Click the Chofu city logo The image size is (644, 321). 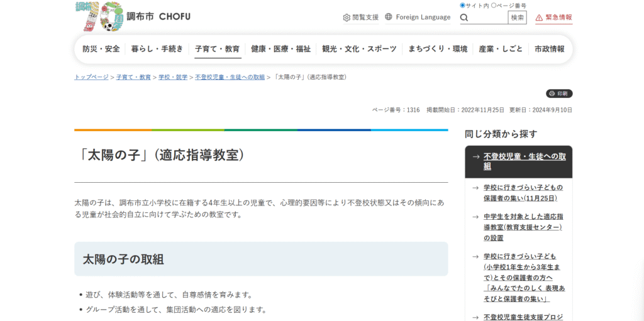(132, 17)
